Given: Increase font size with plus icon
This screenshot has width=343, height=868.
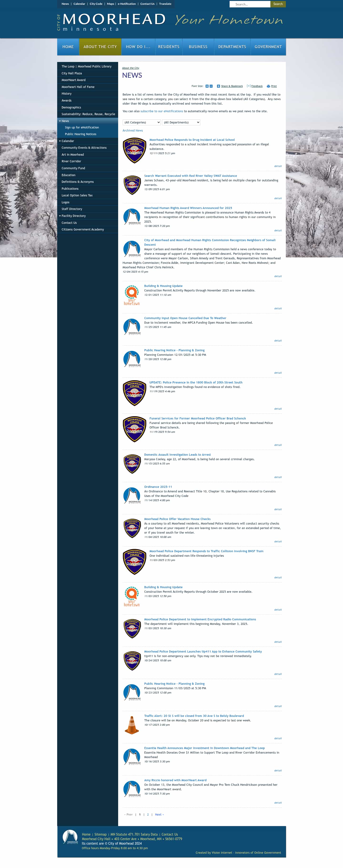Looking at the screenshot, I should [x=207, y=86].
